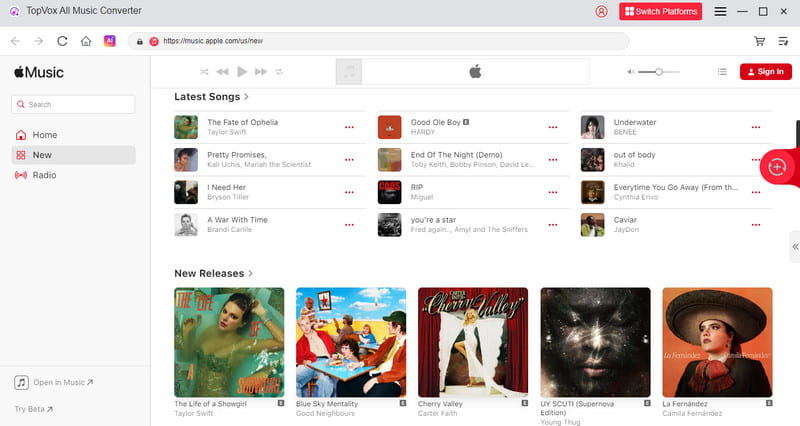
Task: Click Good Ole Boy song artwork
Action: (x=389, y=127)
